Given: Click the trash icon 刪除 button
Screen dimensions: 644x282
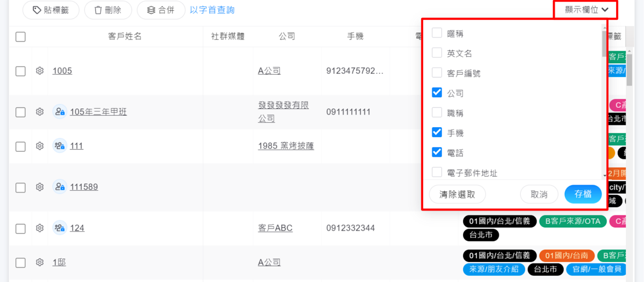Looking at the screenshot, I should (x=108, y=10).
